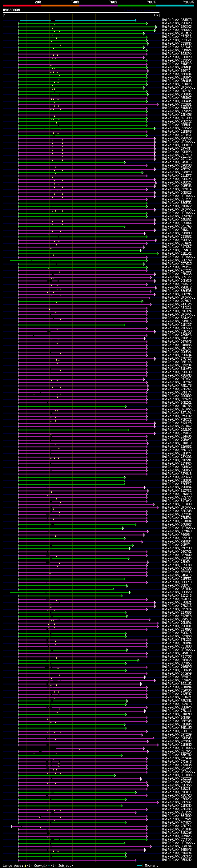The width and height of the screenshot is (197, 868).
Task: Click label UniRef100_Q2JU04
Action: click(x=177, y=521)
